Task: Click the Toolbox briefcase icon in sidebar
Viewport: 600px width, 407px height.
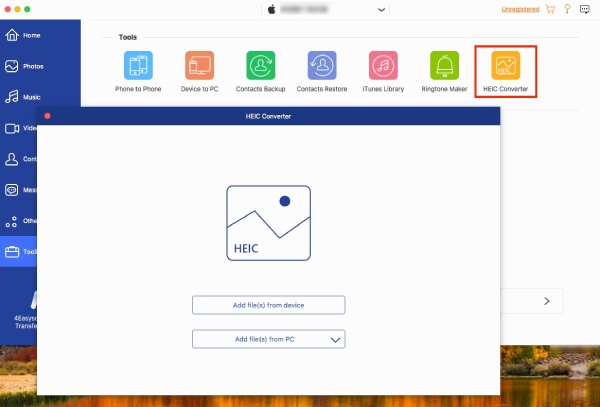Action: click(12, 252)
